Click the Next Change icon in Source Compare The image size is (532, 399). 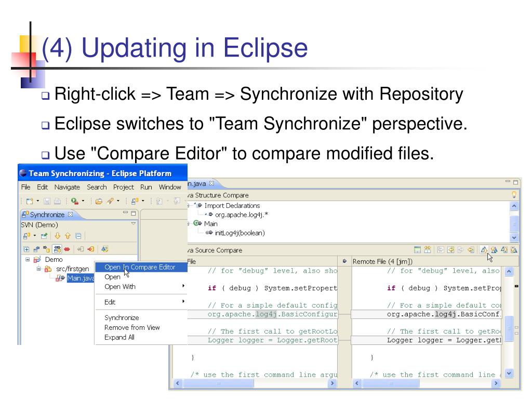tap(504, 250)
